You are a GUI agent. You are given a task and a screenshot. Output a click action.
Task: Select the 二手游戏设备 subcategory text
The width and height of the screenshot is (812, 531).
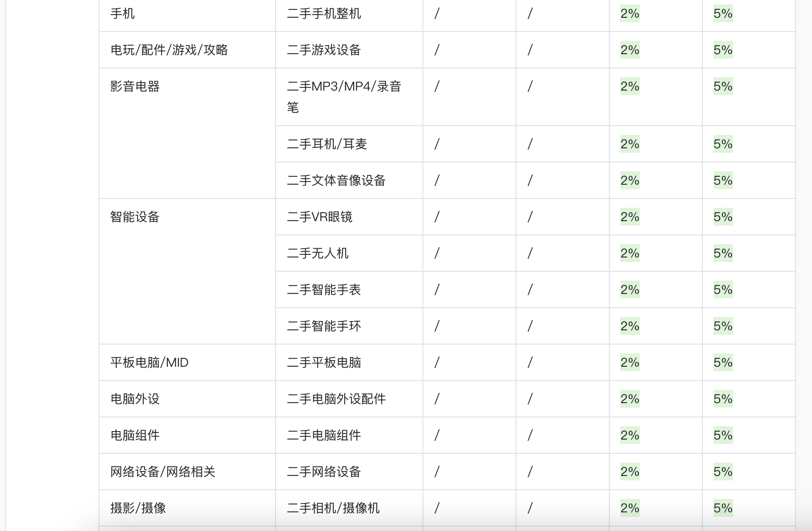coord(324,50)
